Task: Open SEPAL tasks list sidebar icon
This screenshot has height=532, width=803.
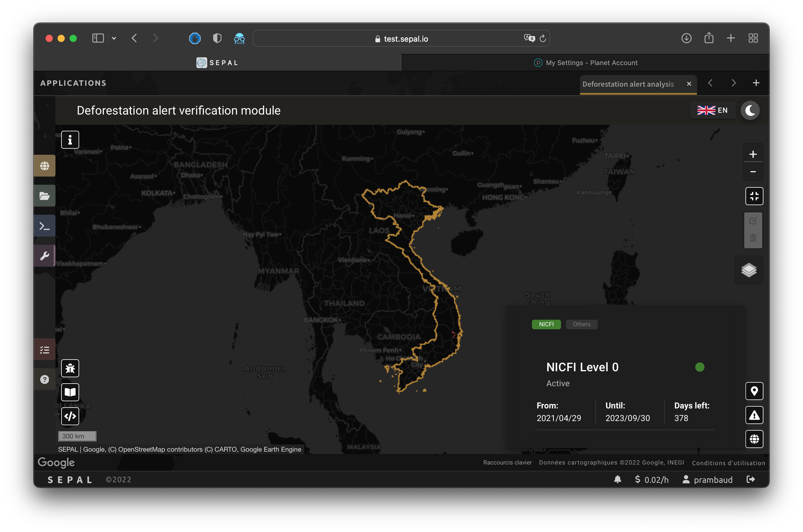Action: click(45, 349)
